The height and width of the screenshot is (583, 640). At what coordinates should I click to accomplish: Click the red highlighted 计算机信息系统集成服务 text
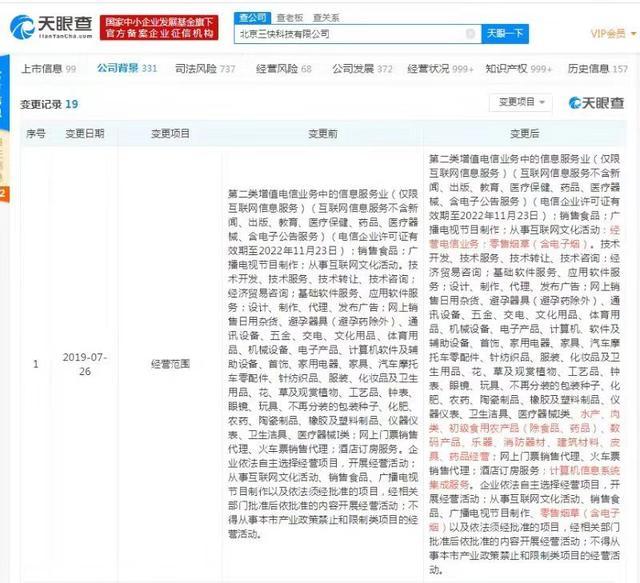coord(524,478)
